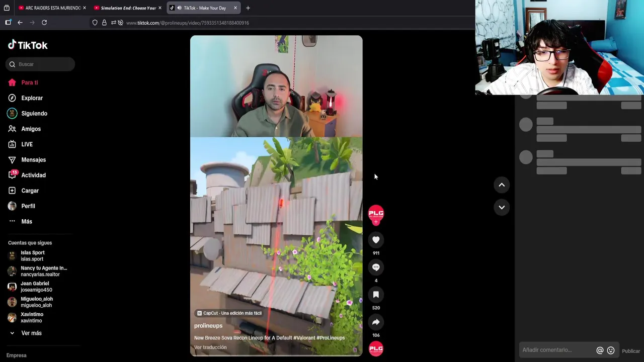Viewport: 644px width, 362px height.
Task: Click the Empresa footer link
Action: tap(16, 355)
